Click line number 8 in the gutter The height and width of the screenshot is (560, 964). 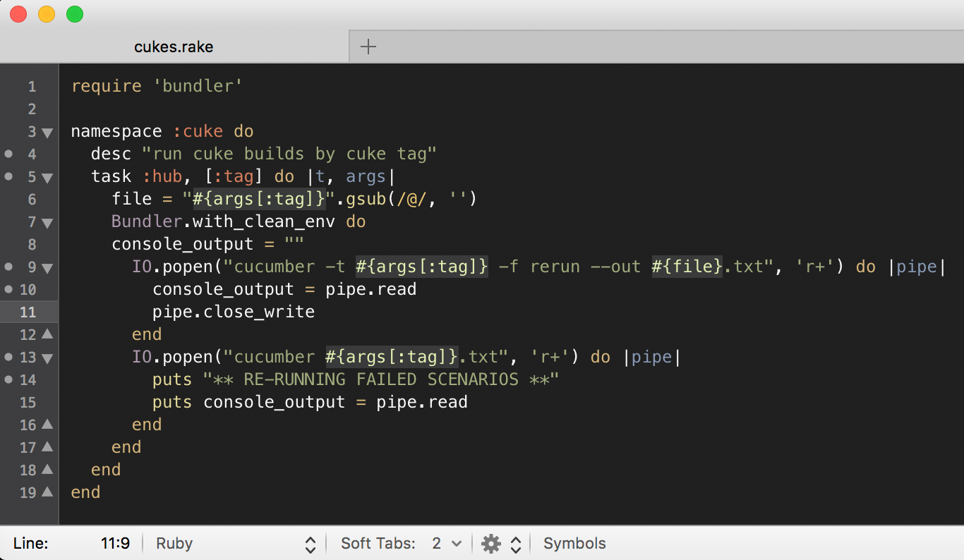tap(32, 245)
